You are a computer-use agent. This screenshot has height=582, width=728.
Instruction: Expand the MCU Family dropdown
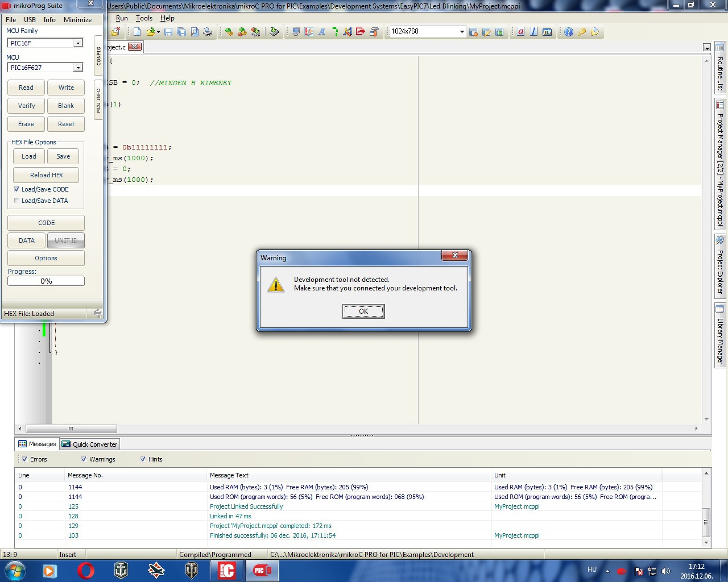[78, 43]
